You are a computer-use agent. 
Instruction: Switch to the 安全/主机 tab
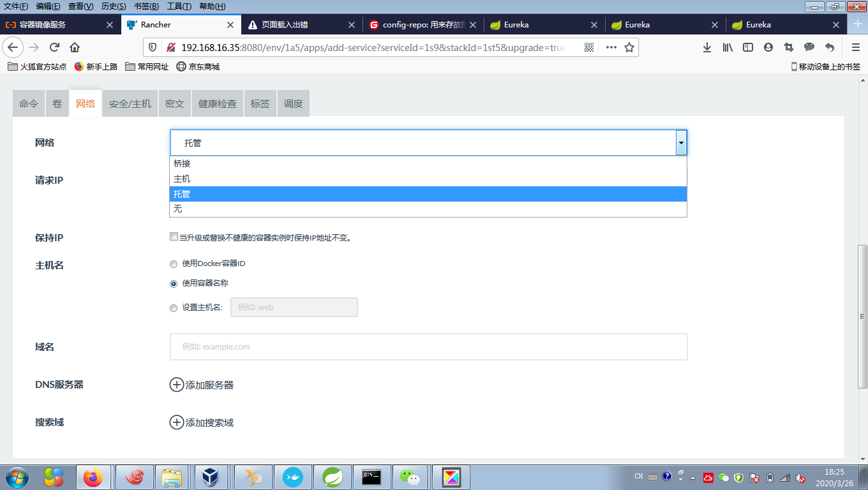(130, 103)
